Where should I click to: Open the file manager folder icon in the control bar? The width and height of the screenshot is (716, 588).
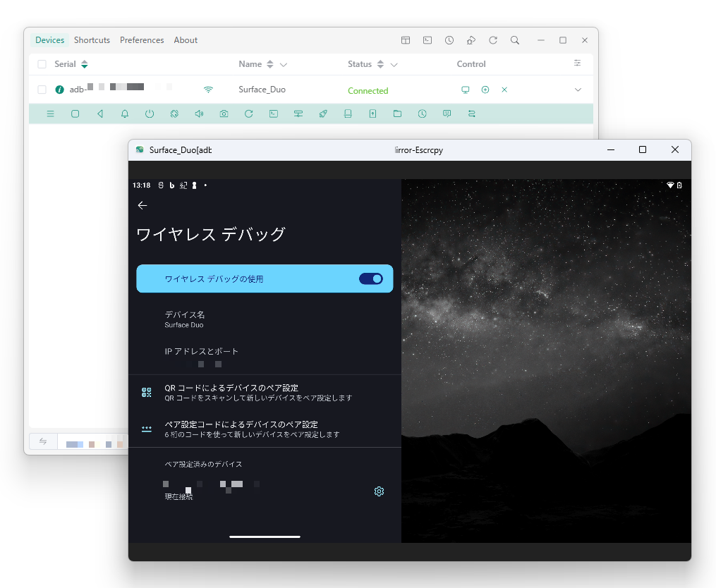(x=397, y=114)
